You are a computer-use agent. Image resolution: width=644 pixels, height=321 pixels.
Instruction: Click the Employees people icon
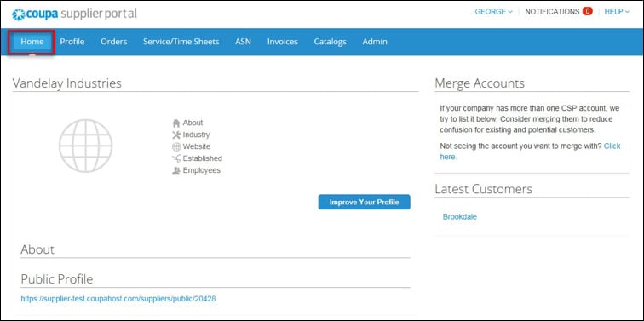click(176, 170)
